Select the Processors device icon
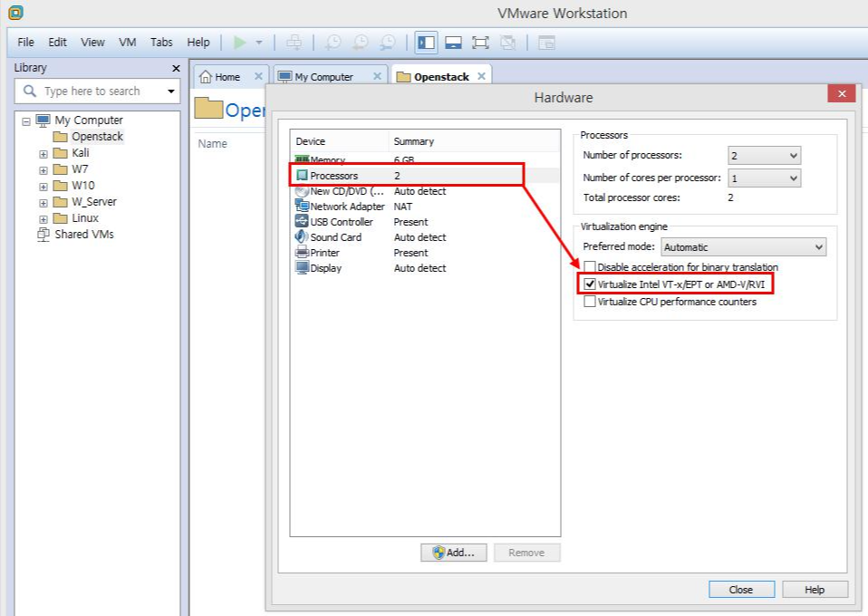 click(x=302, y=176)
